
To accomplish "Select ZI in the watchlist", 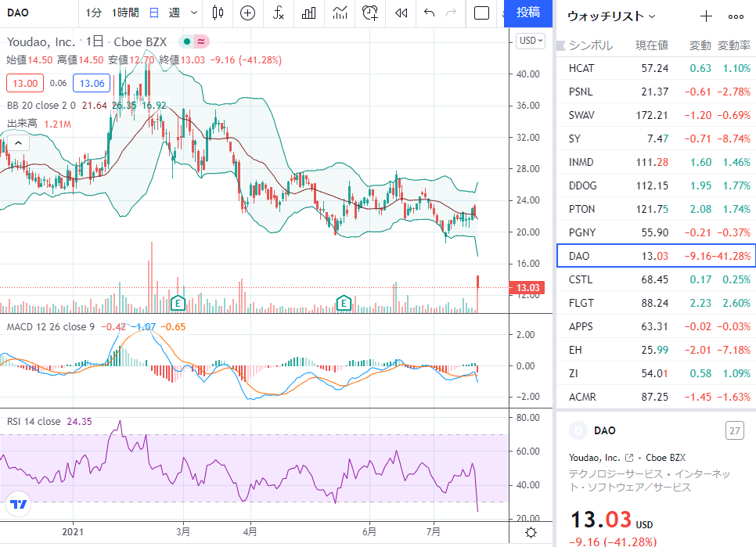I will [x=656, y=373].
